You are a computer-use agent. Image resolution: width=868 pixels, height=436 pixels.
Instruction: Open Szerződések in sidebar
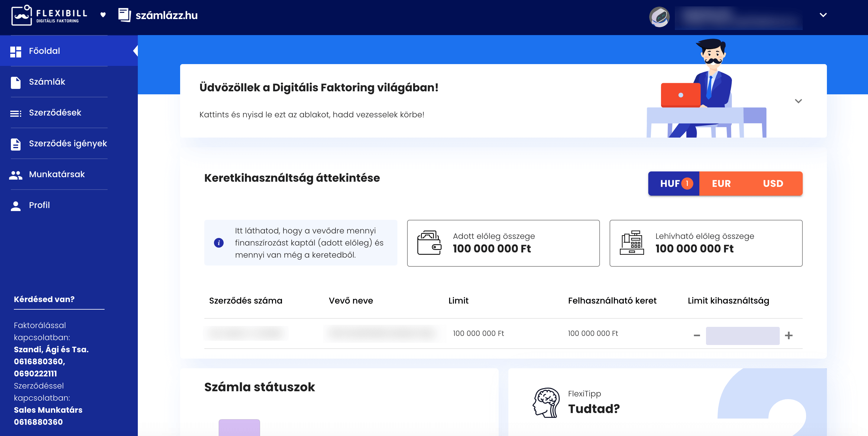point(55,112)
